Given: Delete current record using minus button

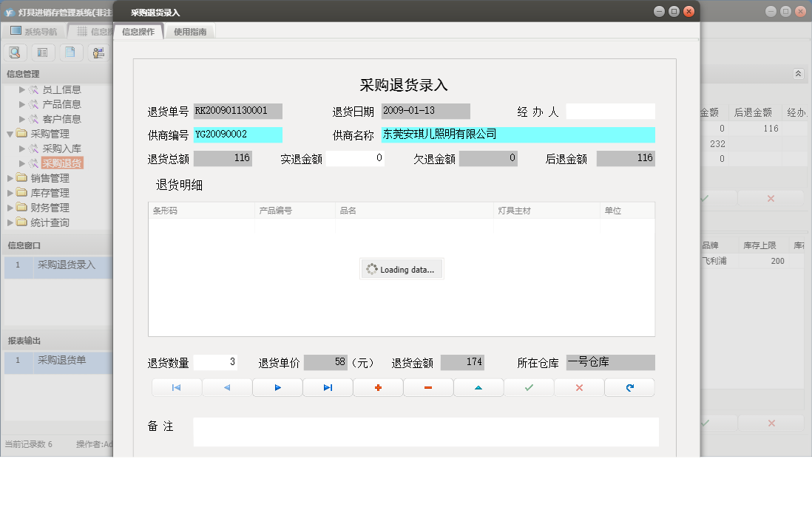Looking at the screenshot, I should coord(428,387).
